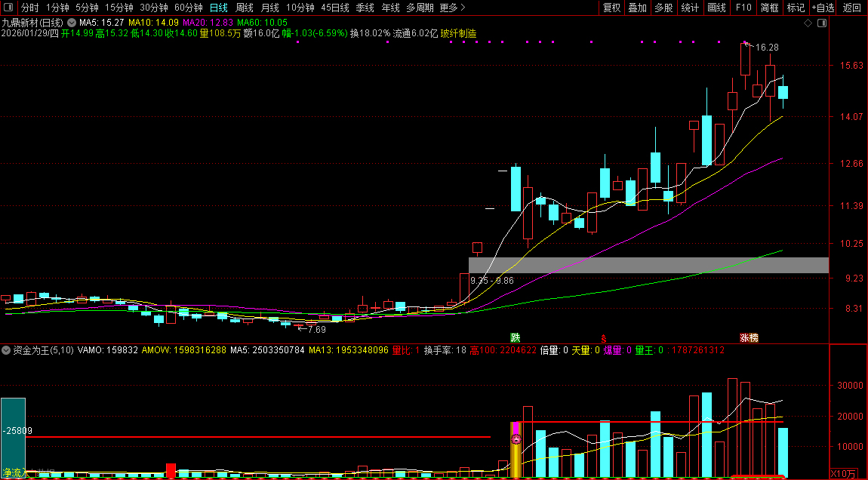Open F10 company information

click(743, 8)
